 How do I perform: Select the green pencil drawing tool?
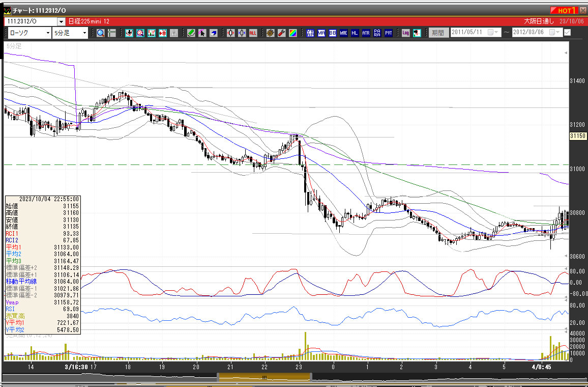coord(191,33)
